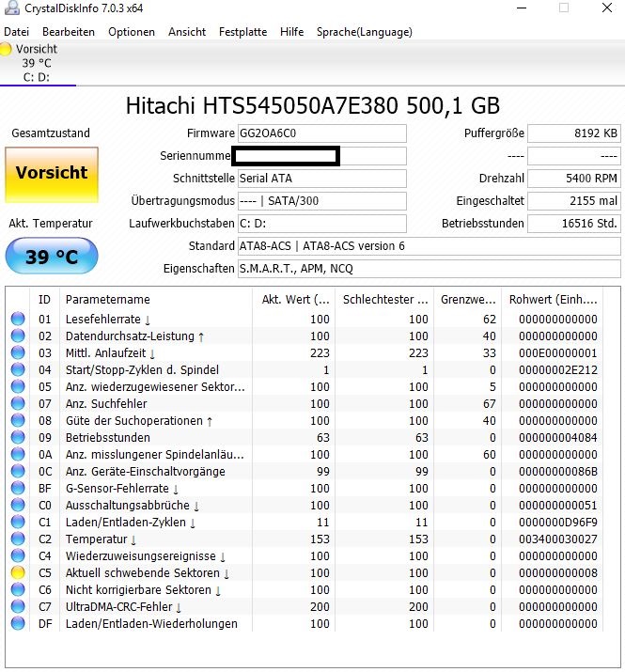Click status icon for 07 Anz. Suchfehler
The image size is (625, 672).
point(18,403)
